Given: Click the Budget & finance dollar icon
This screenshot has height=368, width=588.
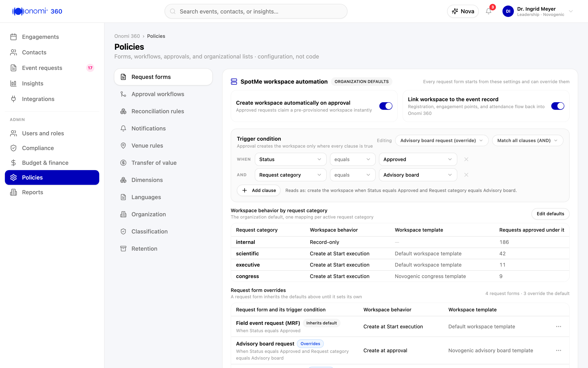Looking at the screenshot, I should pos(13,163).
